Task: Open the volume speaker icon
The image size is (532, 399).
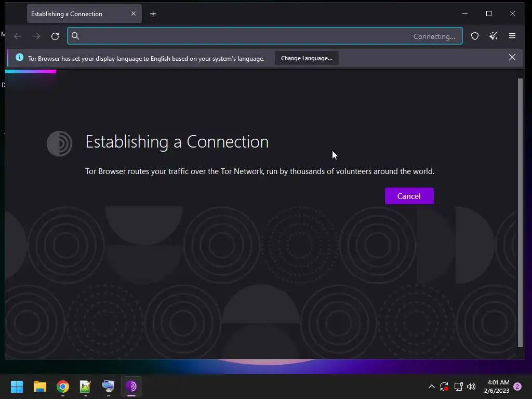Action: [x=471, y=387]
